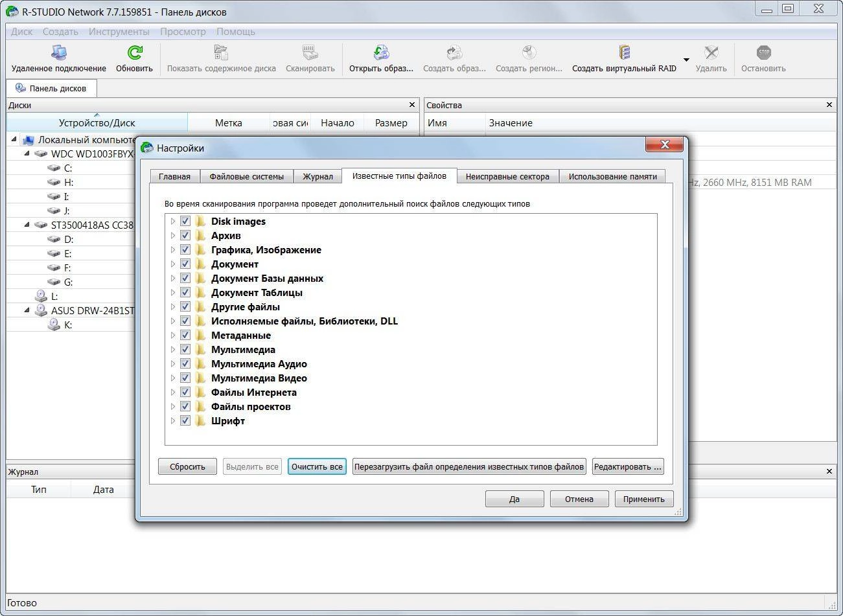843x616 pixels.
Task: Click the Disk images folder icon
Action: click(200, 222)
